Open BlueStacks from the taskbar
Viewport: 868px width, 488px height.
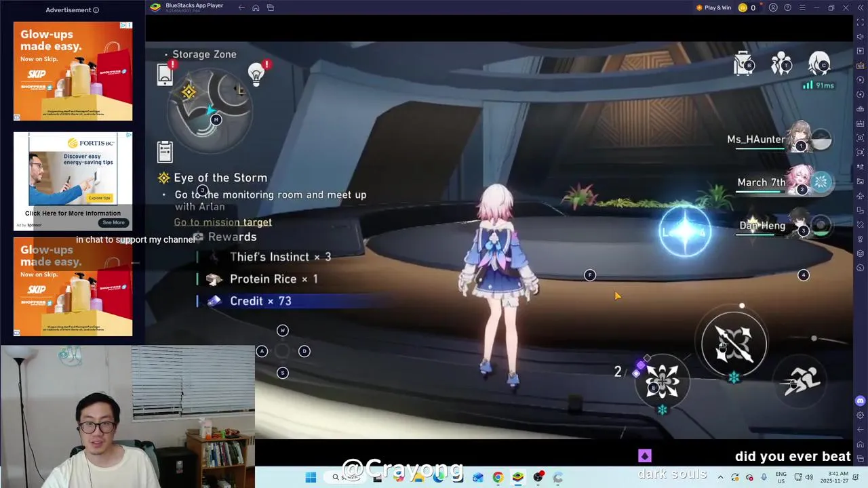[x=517, y=477]
